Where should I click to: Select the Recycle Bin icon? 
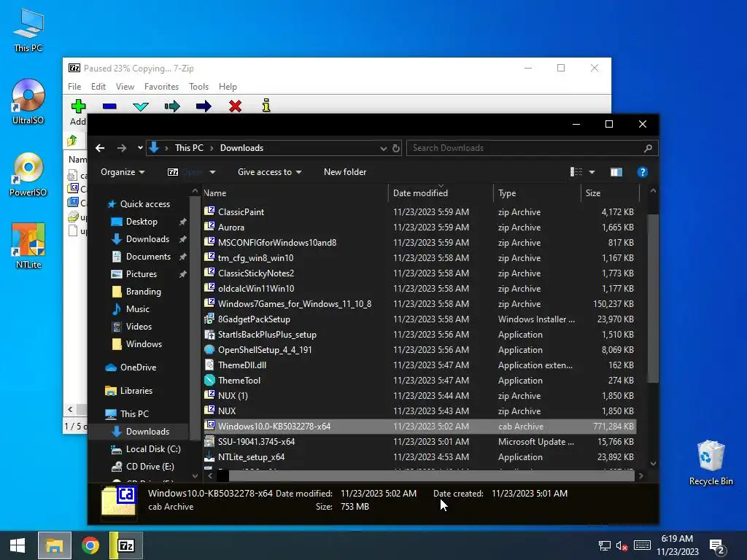[711, 463]
